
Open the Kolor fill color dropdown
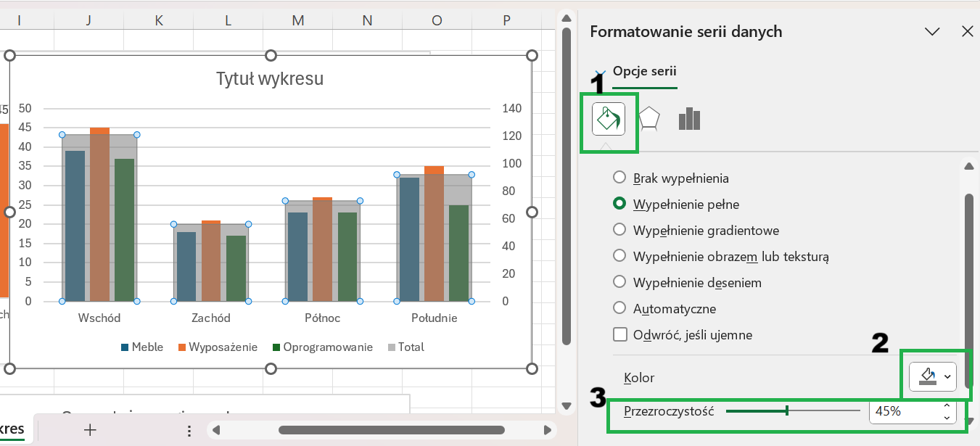(x=933, y=377)
